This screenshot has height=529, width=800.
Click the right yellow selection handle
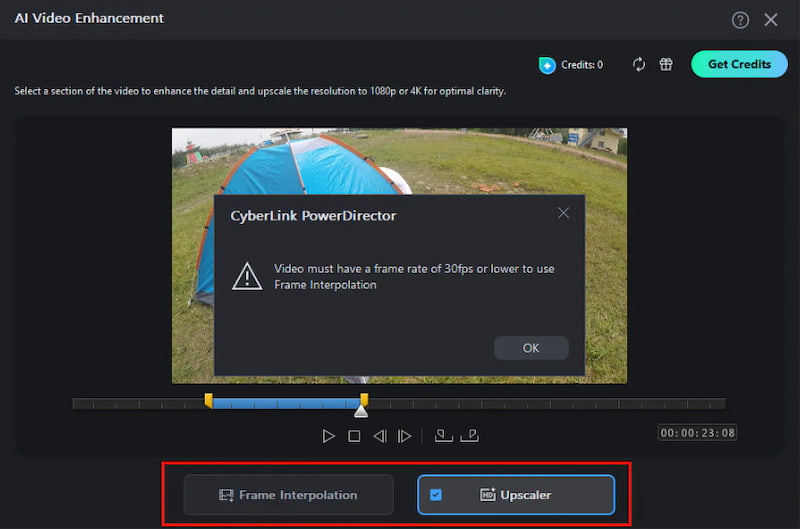coord(364,399)
